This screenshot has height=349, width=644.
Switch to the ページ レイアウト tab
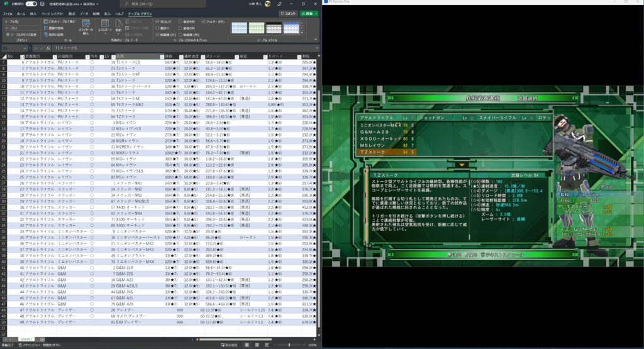[52, 14]
